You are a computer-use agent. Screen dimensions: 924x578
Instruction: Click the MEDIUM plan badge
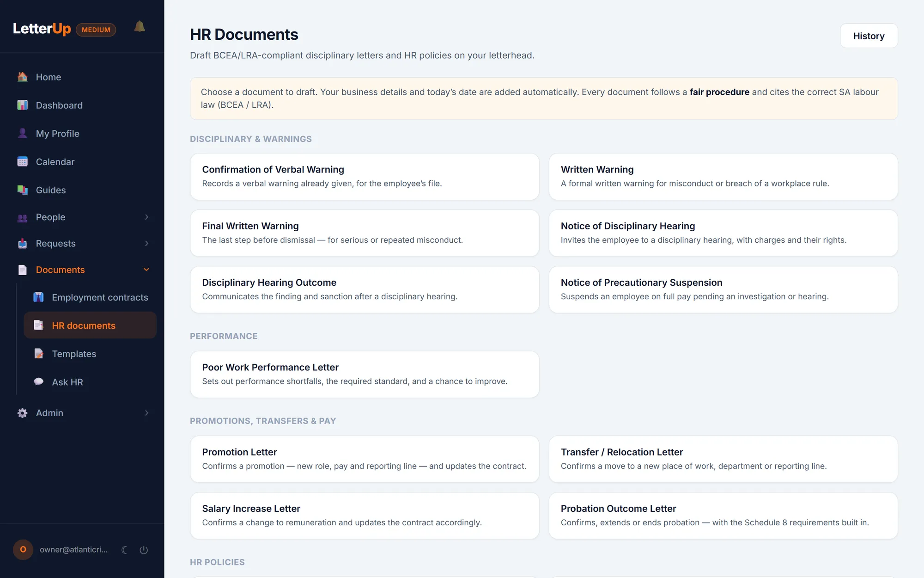[x=96, y=30]
